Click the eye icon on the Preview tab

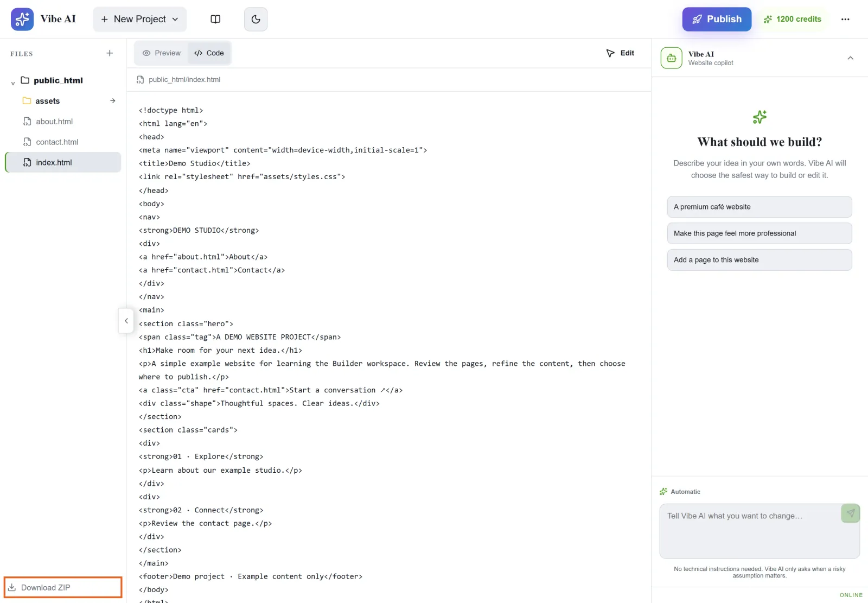pyautogui.click(x=146, y=53)
